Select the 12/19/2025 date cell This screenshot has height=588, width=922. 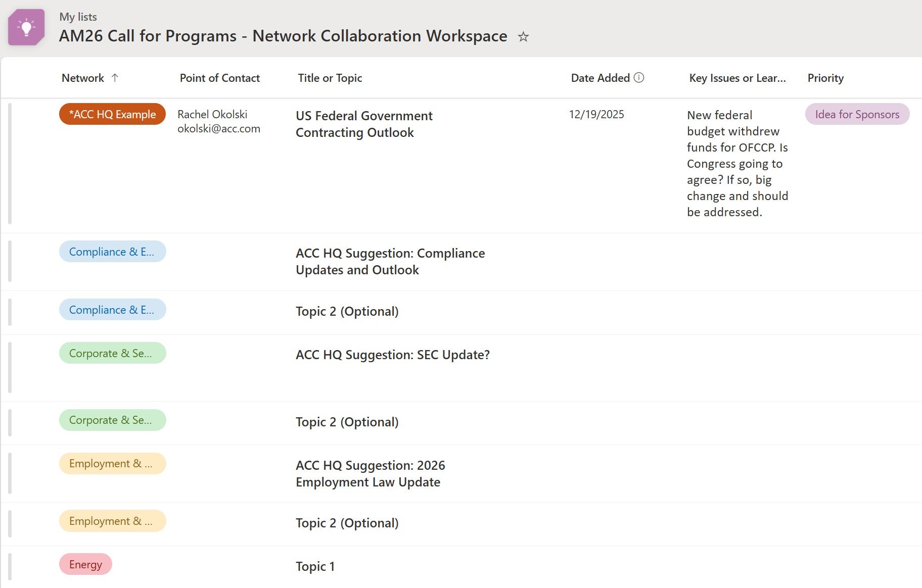pyautogui.click(x=596, y=114)
